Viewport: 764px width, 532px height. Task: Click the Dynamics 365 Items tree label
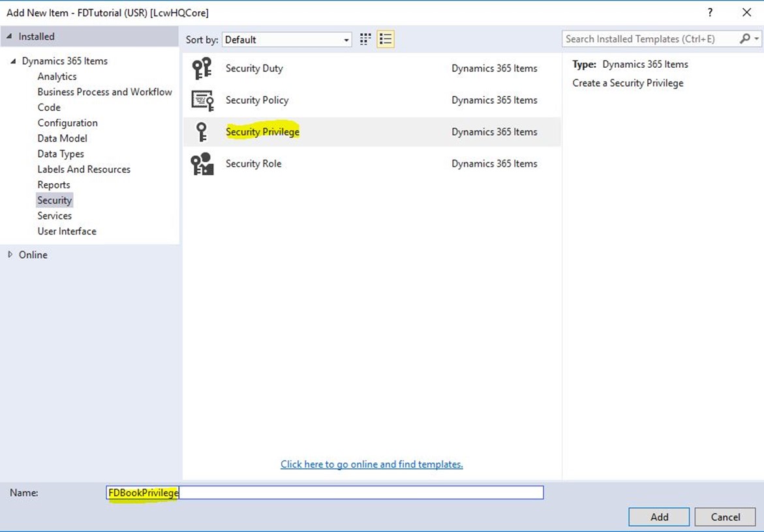[x=65, y=61]
